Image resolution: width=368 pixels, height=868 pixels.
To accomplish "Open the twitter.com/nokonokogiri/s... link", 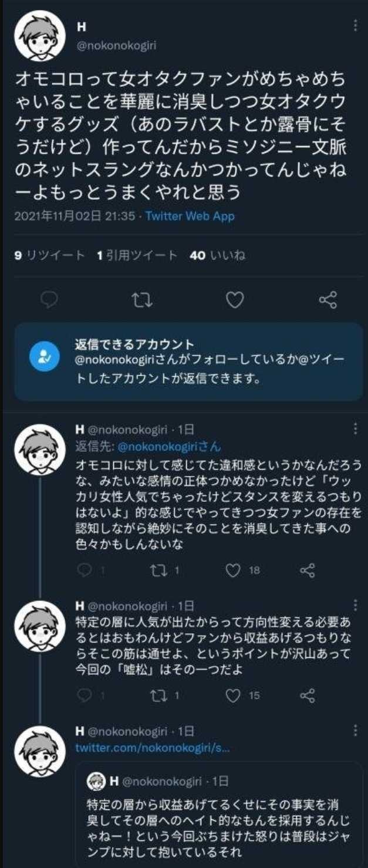I will click(152, 748).
